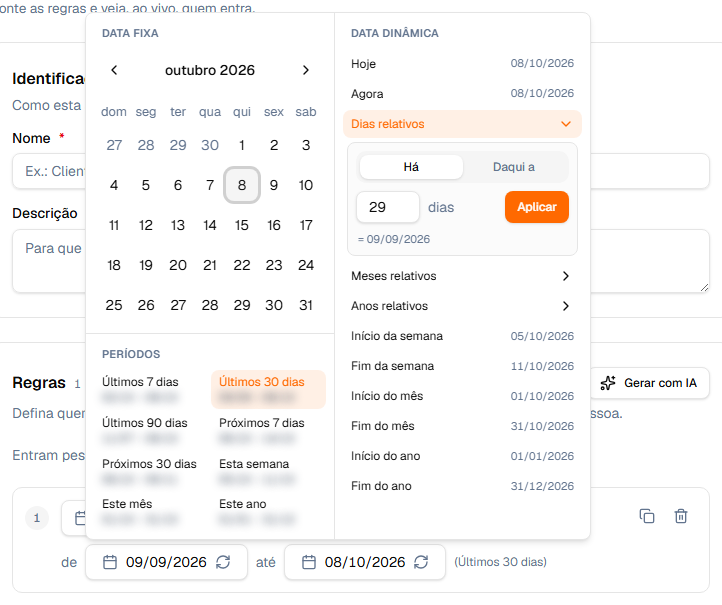Image resolution: width=722 pixels, height=605 pixels.
Task: Choose Início do mês option
Action: point(462,396)
